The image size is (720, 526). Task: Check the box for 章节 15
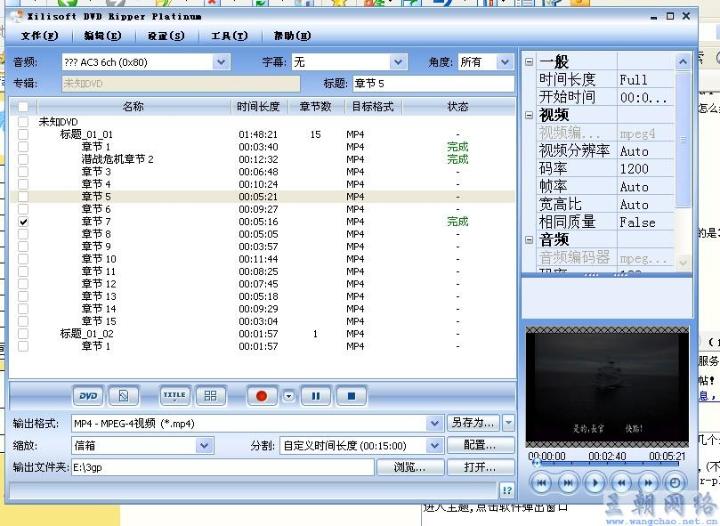[23, 321]
